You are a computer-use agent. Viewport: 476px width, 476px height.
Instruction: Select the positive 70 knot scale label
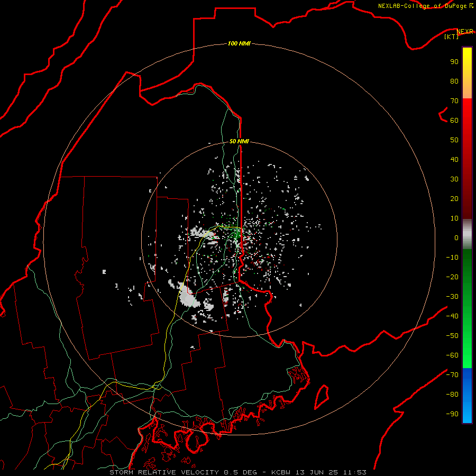coord(454,101)
